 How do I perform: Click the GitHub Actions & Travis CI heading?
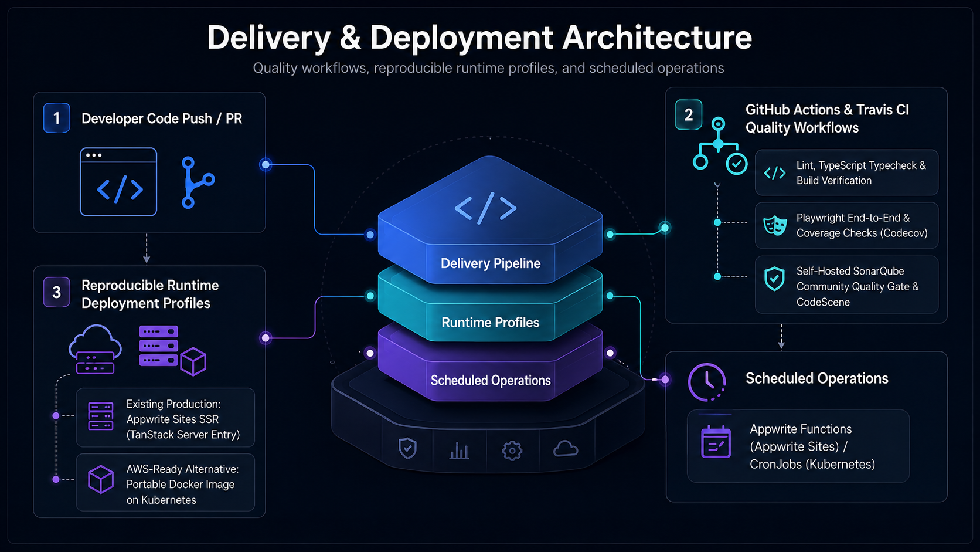point(827,118)
